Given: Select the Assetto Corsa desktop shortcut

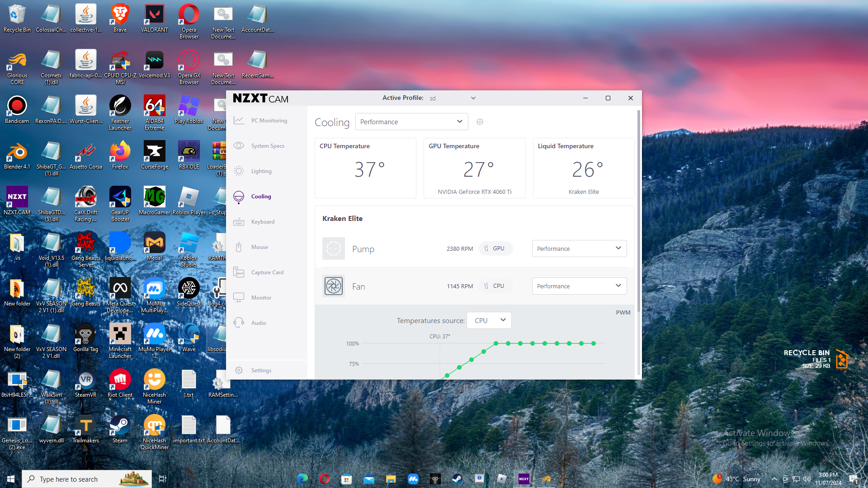Looking at the screenshot, I should click(x=86, y=156).
